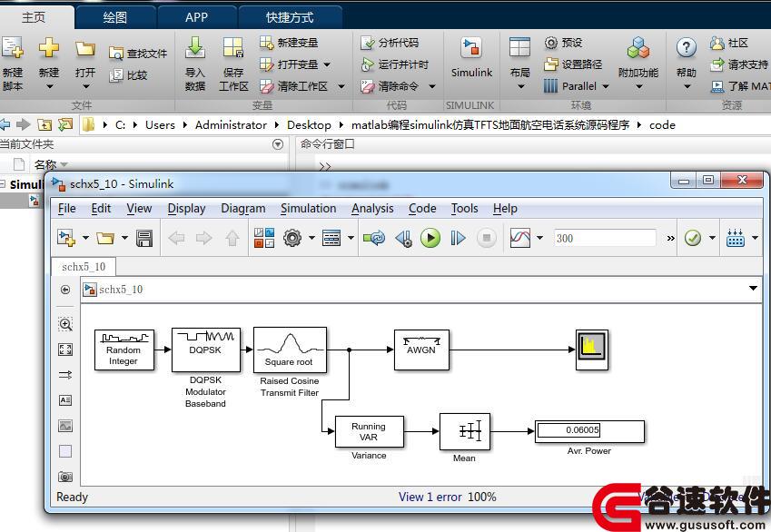Save the Simulink model with floppy icon
This screenshot has width=771, height=532.
tap(144, 239)
